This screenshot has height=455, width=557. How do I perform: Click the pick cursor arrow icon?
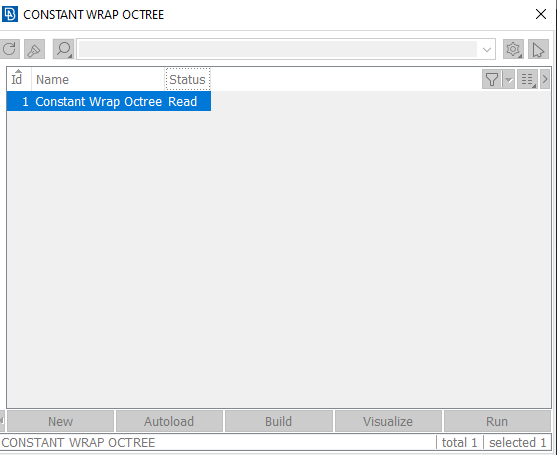[x=539, y=49]
